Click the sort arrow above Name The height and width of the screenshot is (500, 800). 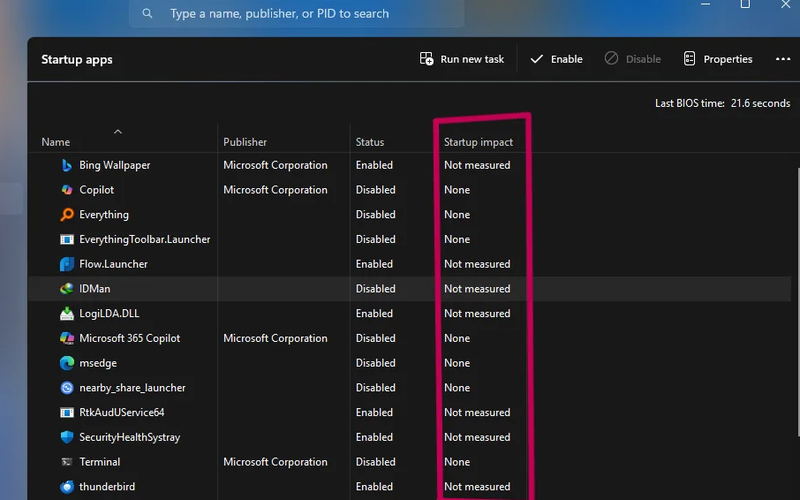[x=118, y=132]
